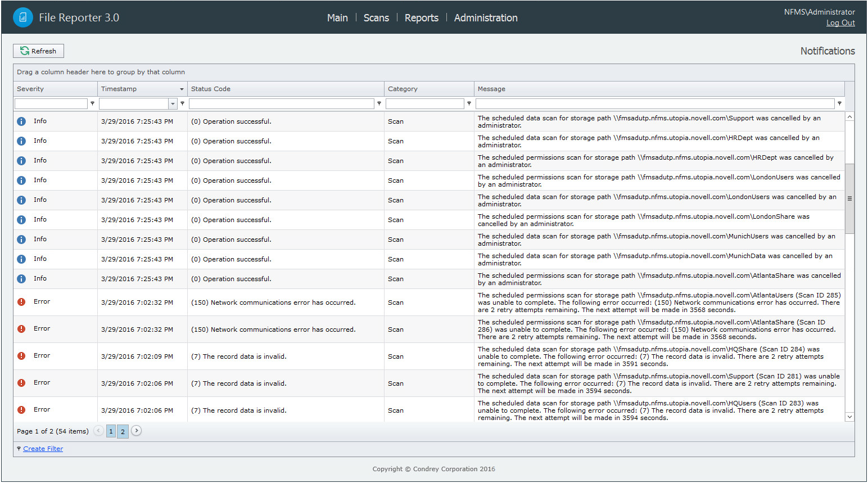Focus the Message filter text field

(654, 104)
